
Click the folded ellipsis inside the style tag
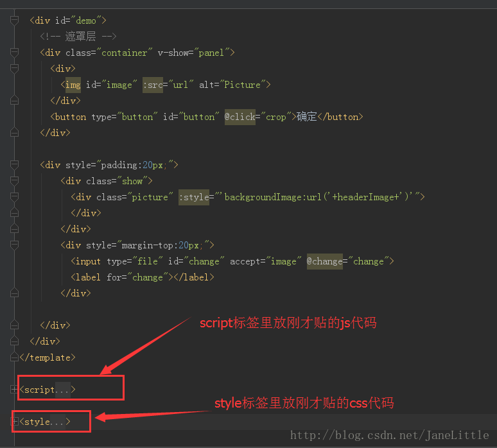pyautogui.click(x=58, y=422)
